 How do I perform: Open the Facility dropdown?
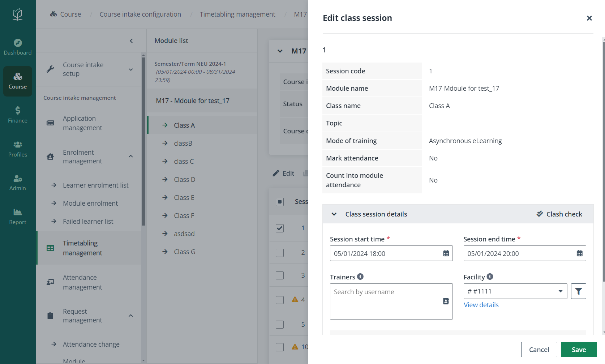coord(515,291)
